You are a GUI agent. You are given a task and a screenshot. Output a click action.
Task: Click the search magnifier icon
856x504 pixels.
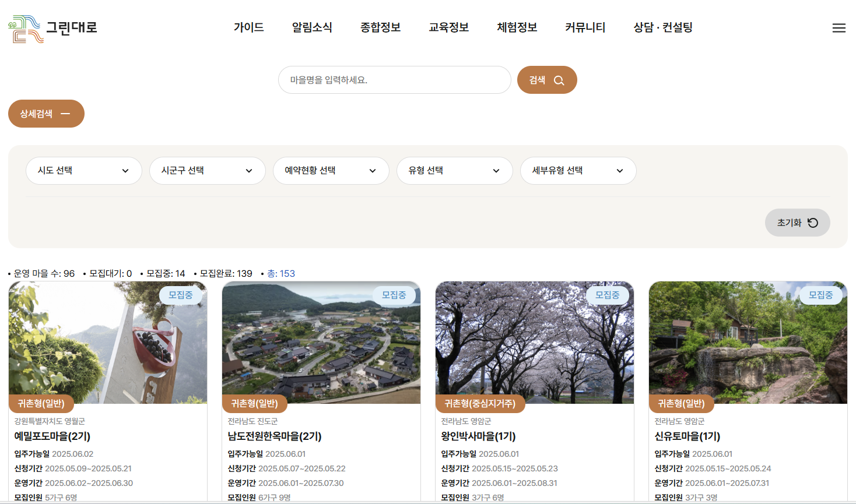coord(558,80)
